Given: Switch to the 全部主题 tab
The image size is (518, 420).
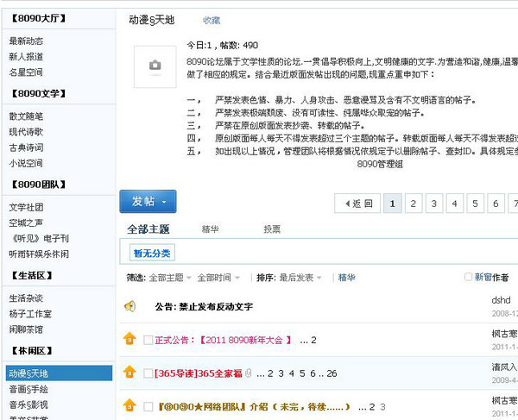Looking at the screenshot, I should pyautogui.click(x=148, y=229).
